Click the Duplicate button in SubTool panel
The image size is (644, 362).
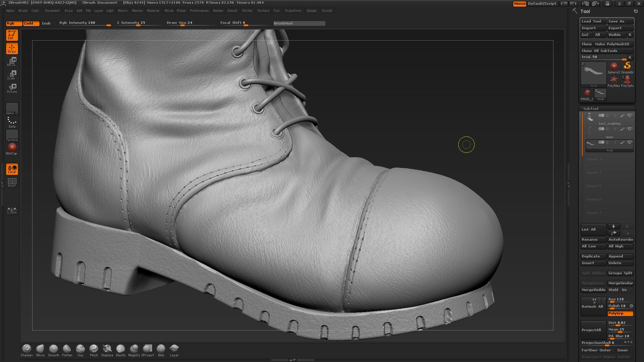593,256
